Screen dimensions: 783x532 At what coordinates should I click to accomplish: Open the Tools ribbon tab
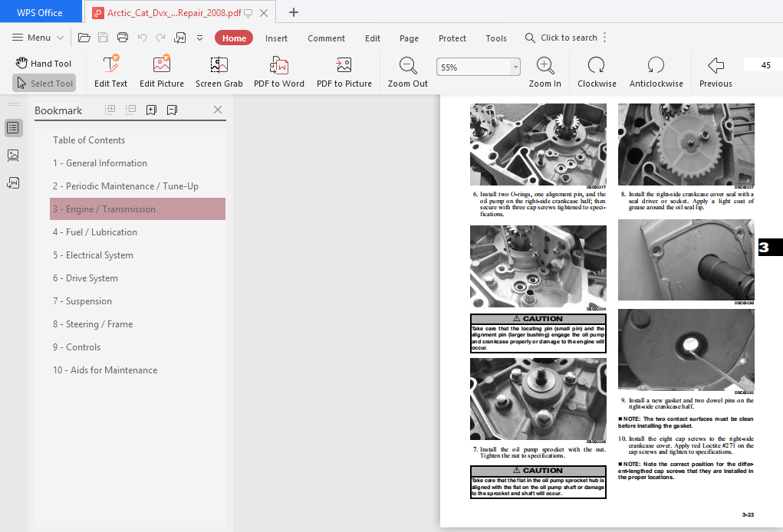pos(496,38)
